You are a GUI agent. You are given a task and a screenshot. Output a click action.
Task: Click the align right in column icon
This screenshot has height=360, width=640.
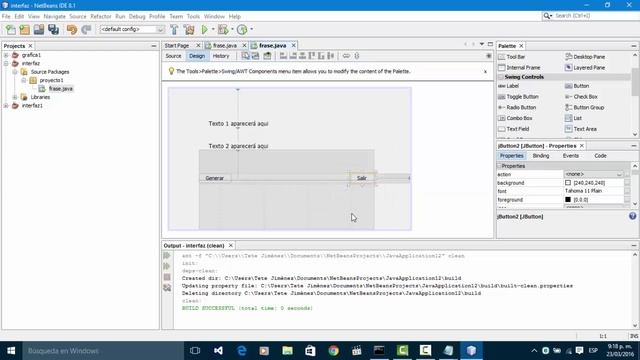click(x=293, y=56)
